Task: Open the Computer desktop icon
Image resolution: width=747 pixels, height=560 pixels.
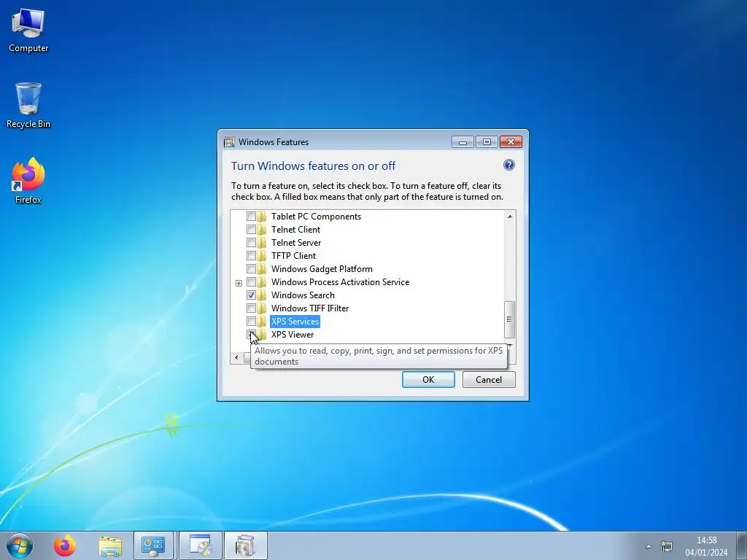Action: [x=28, y=31]
